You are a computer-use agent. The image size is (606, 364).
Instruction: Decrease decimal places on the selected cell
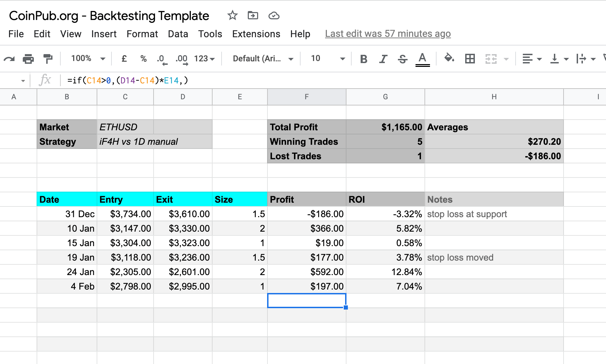161,59
